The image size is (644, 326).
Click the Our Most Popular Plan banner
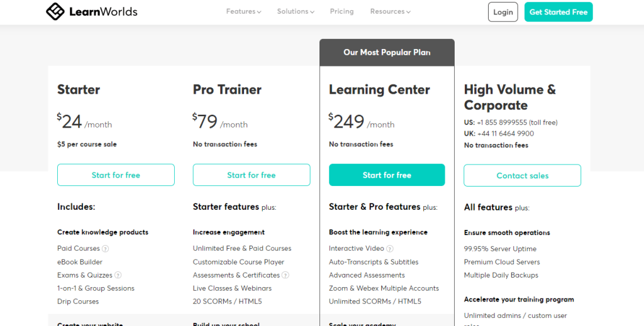(x=387, y=53)
